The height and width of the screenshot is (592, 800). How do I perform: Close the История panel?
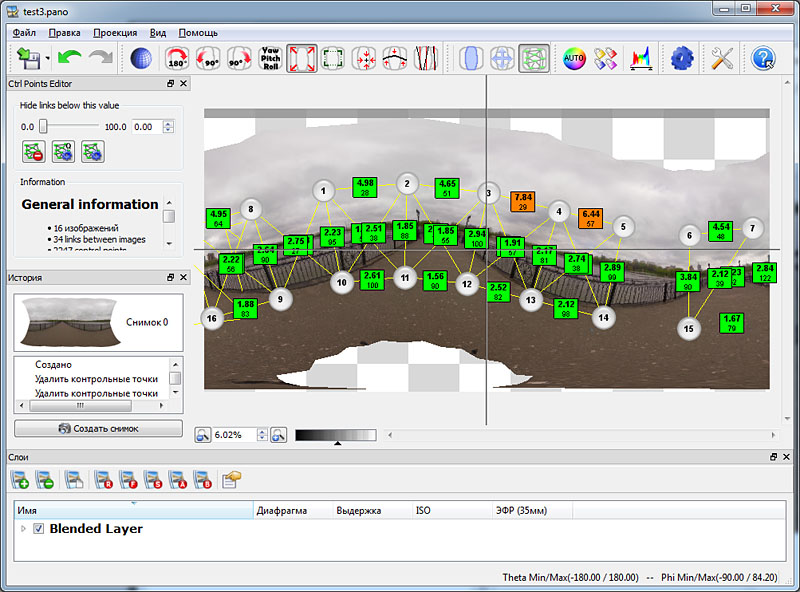184,277
